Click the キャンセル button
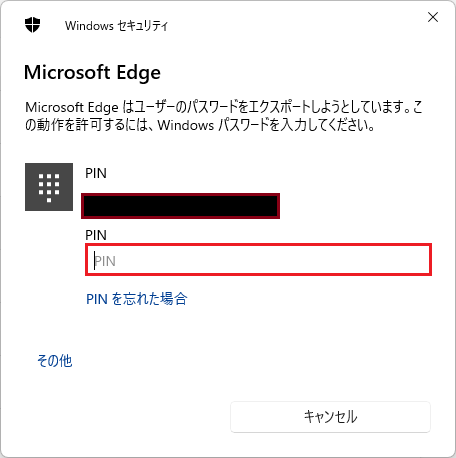Viewport: 456px width, 458px height. coord(330,417)
